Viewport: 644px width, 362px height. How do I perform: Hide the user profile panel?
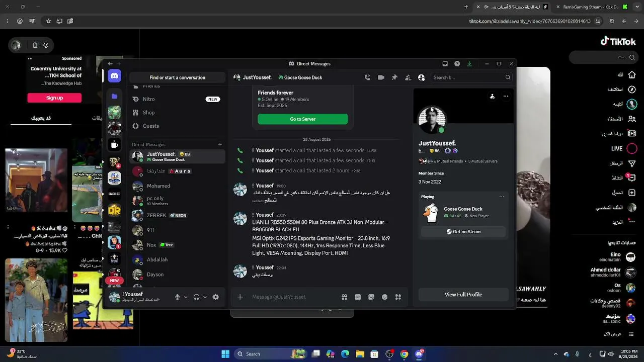click(x=422, y=77)
